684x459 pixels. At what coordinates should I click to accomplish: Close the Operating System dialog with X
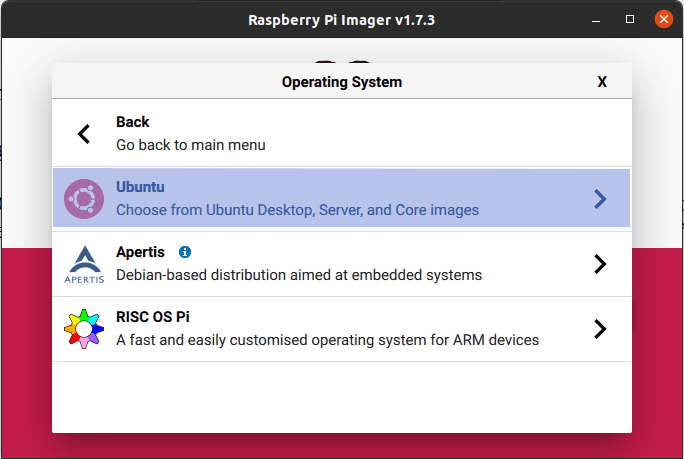[x=602, y=82]
